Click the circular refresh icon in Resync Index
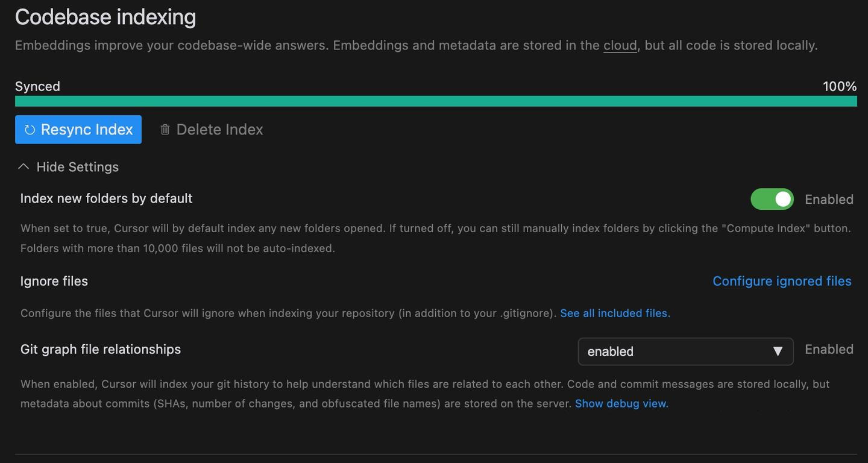Viewport: 868px width, 463px height. (30, 130)
